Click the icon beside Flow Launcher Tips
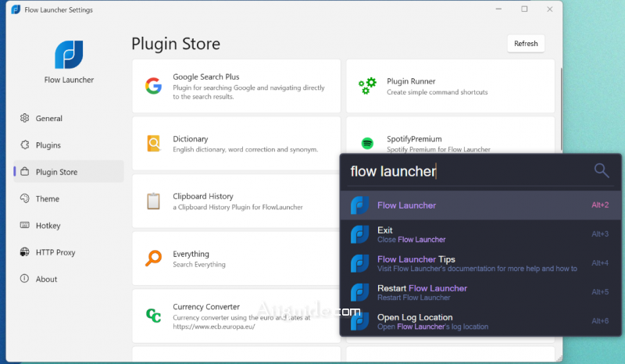625x364 pixels. click(359, 263)
